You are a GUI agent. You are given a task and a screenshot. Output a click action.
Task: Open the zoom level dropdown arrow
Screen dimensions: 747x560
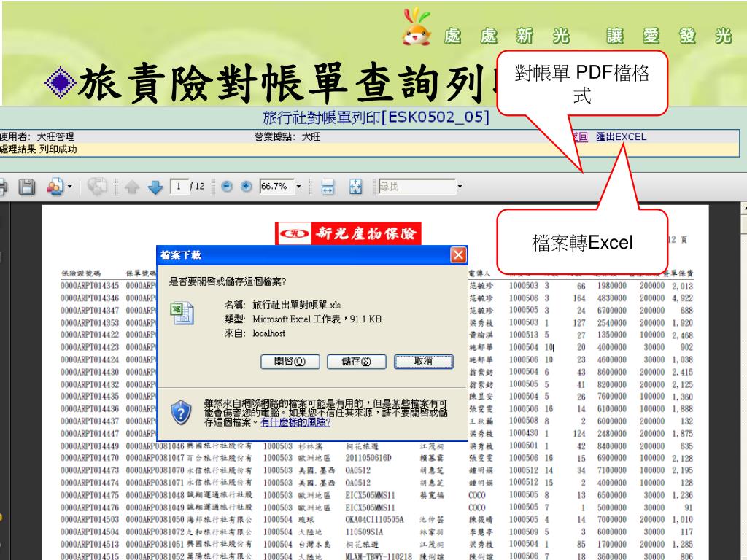pos(298,187)
